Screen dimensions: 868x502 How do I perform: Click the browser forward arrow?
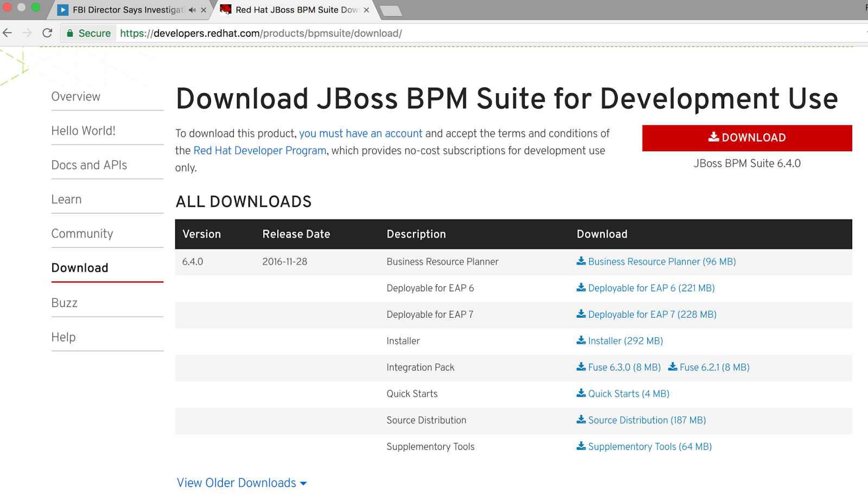tap(27, 33)
